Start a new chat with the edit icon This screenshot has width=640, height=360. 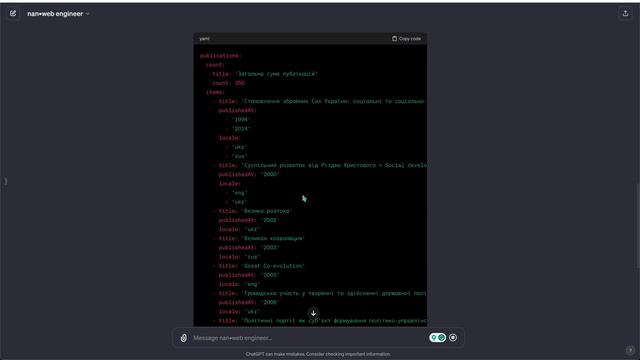tap(13, 13)
